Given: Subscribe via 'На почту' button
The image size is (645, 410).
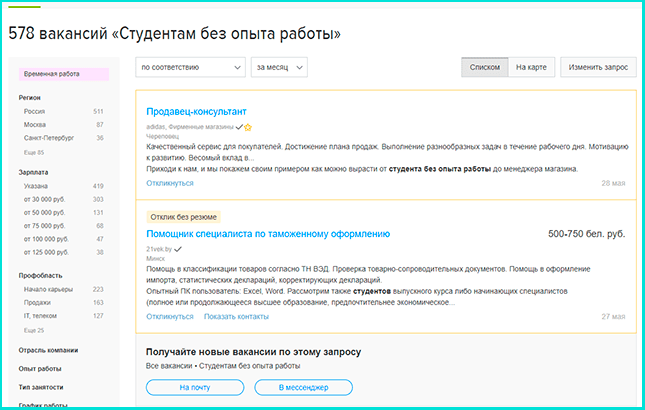Looking at the screenshot, I should click(x=195, y=387).
